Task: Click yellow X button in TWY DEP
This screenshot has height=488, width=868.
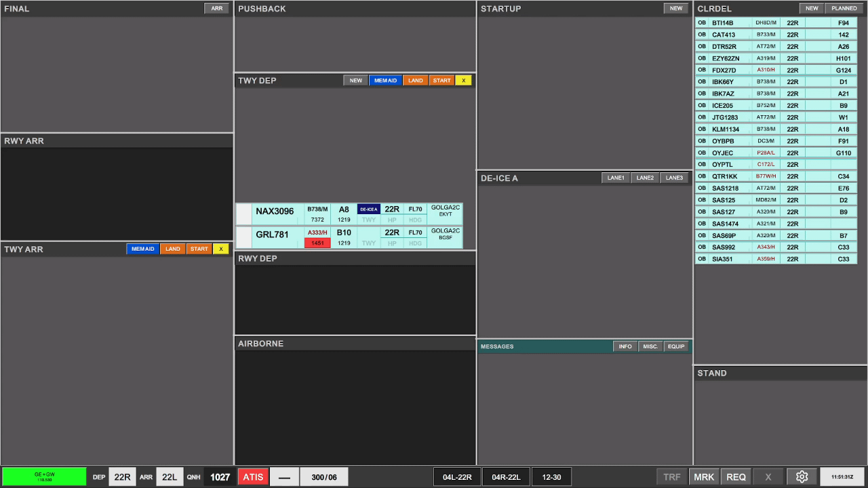Action: pos(464,81)
